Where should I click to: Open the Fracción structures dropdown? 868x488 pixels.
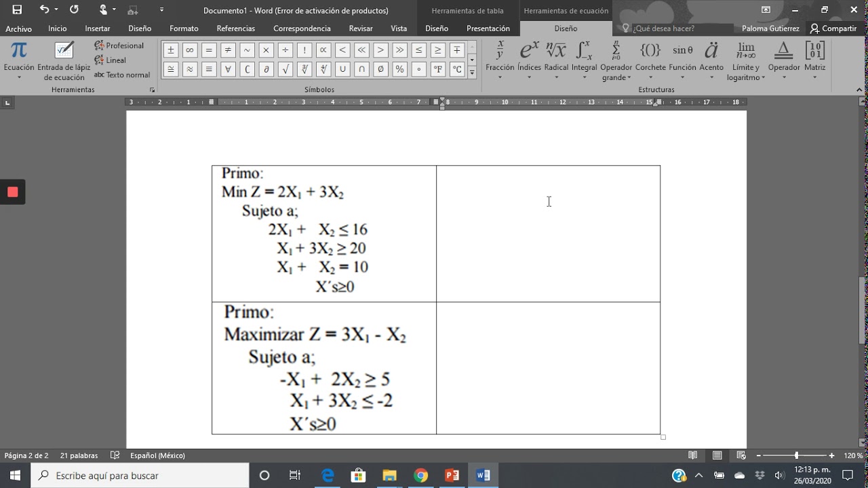tap(500, 61)
